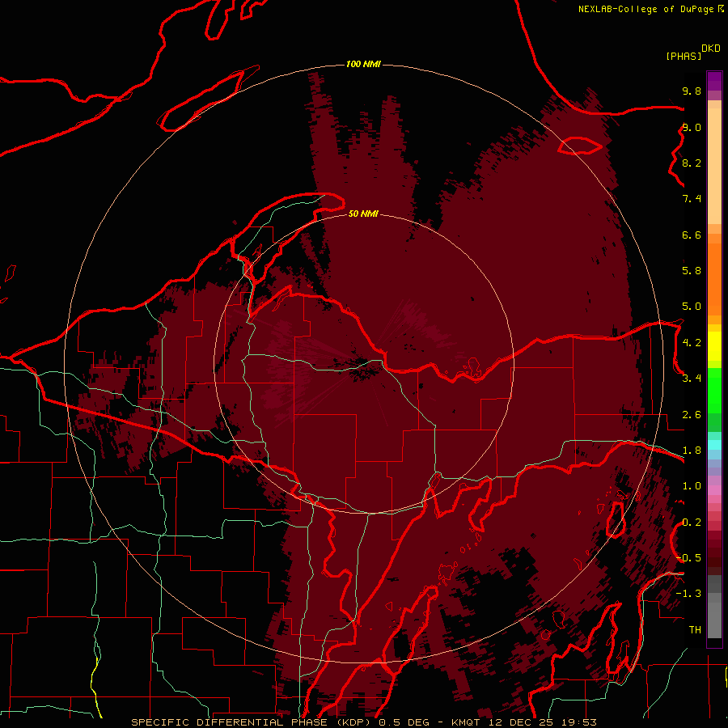Click the NEXLAB-College of DuPage header text
The height and width of the screenshot is (728, 728).
[x=645, y=9]
